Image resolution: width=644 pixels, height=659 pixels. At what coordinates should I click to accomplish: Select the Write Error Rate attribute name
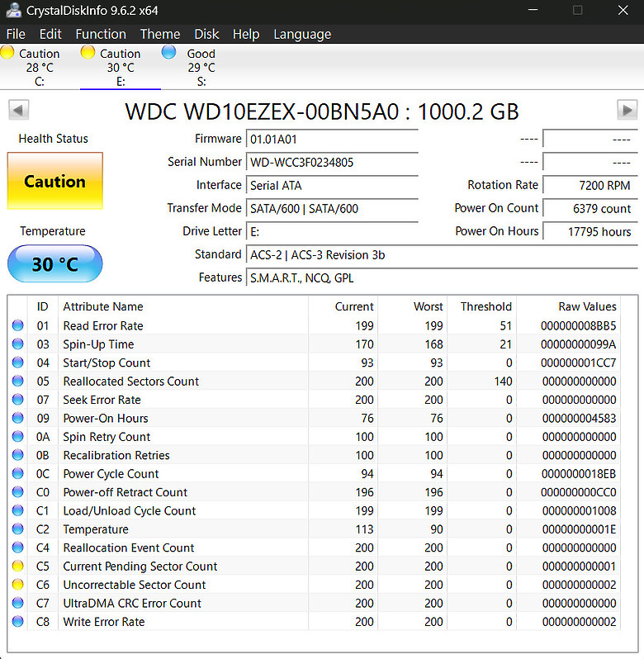click(104, 622)
